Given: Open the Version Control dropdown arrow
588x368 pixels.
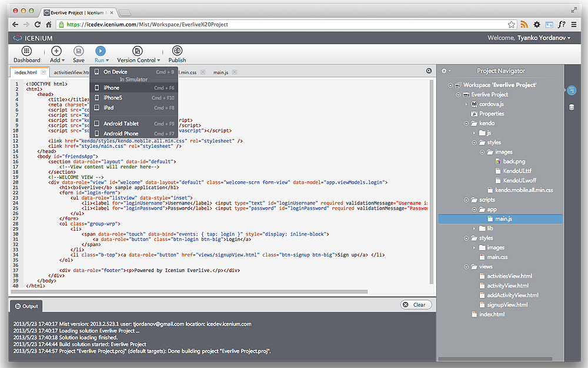Looking at the screenshot, I should click(159, 61).
